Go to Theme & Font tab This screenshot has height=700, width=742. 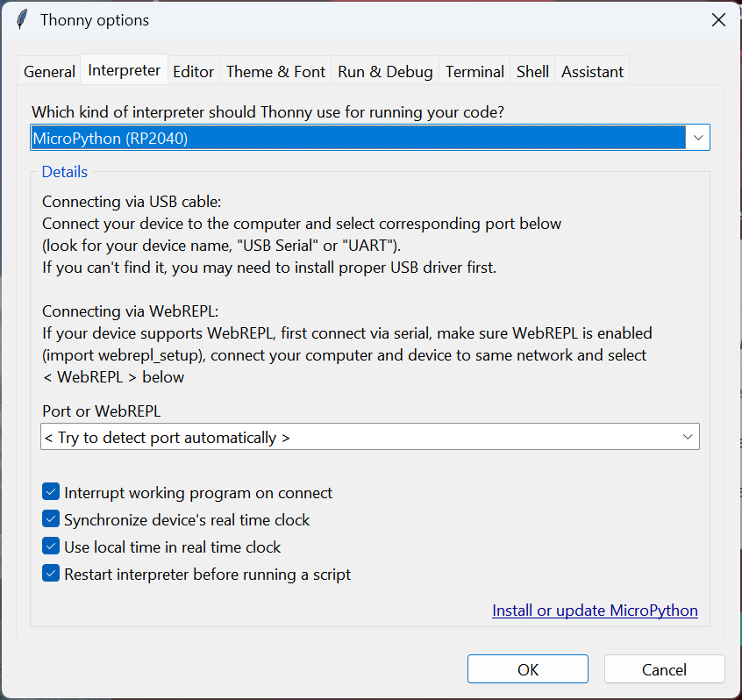click(x=275, y=72)
